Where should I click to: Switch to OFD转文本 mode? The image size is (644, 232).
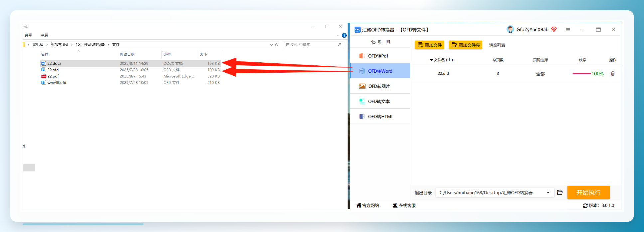(380, 101)
